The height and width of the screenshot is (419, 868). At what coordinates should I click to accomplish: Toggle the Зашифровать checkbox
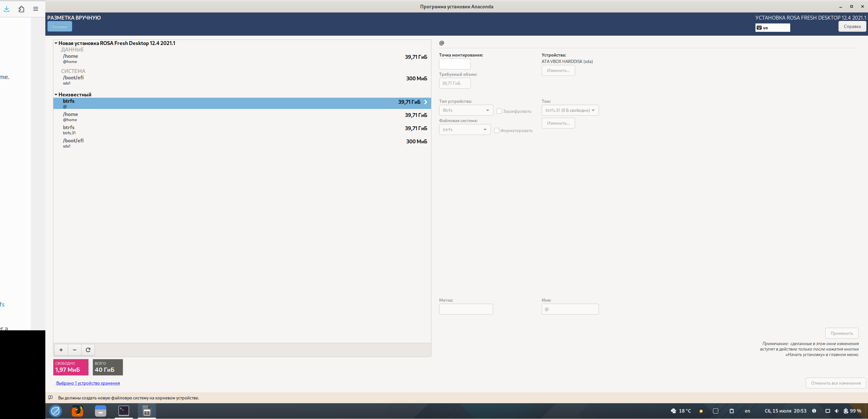click(499, 111)
